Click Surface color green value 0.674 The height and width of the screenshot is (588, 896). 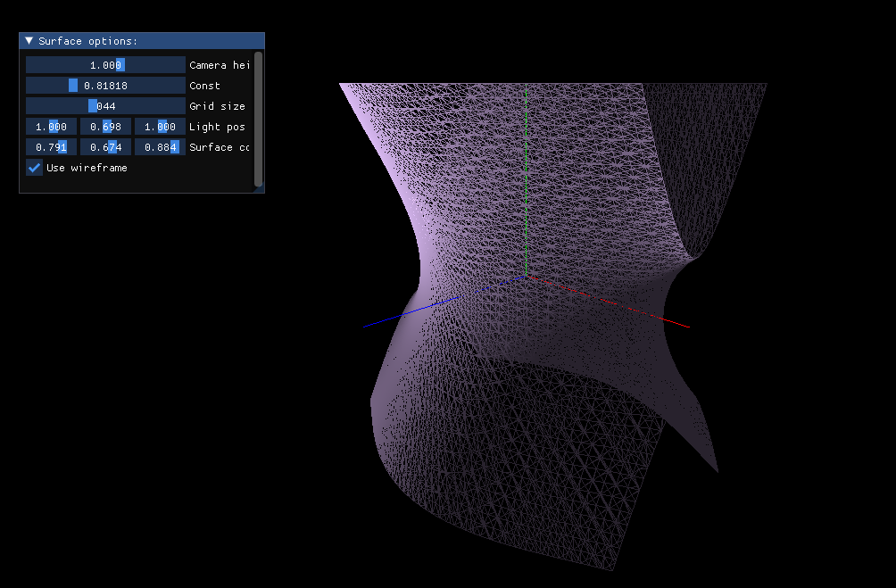point(105,147)
